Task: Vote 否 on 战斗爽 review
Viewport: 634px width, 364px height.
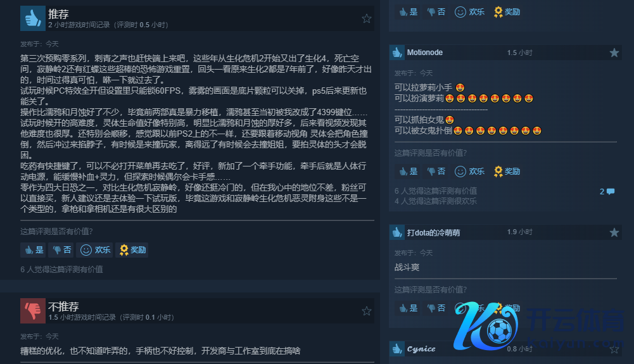Action: [x=436, y=308]
